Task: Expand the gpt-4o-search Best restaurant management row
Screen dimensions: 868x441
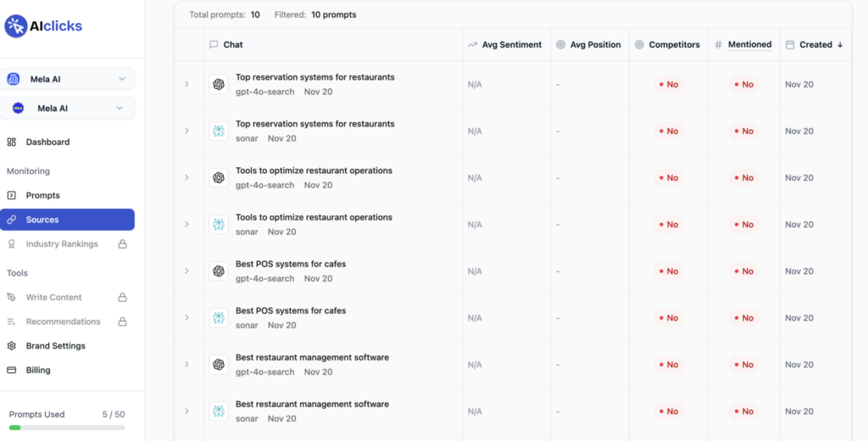Action: click(187, 365)
